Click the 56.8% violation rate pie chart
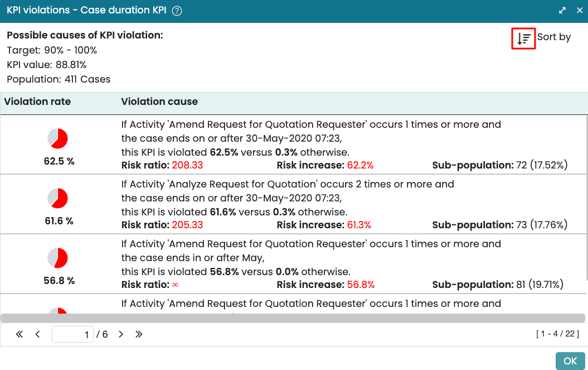This screenshot has width=588, height=370. [57, 257]
